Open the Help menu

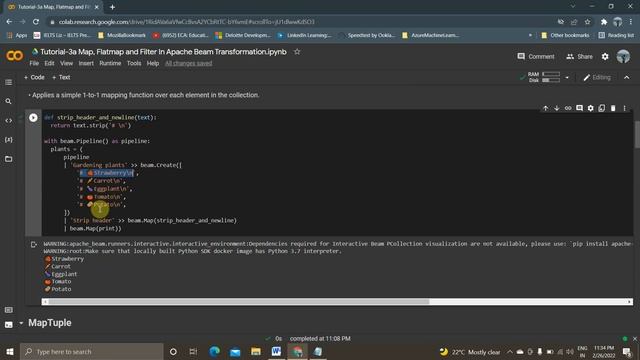pyautogui.click(x=153, y=63)
